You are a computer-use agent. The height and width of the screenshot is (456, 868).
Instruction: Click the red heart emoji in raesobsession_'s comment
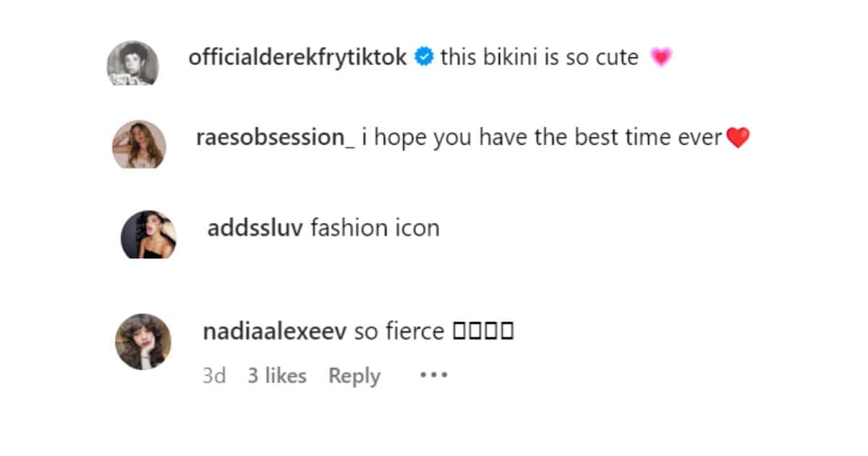740,137
